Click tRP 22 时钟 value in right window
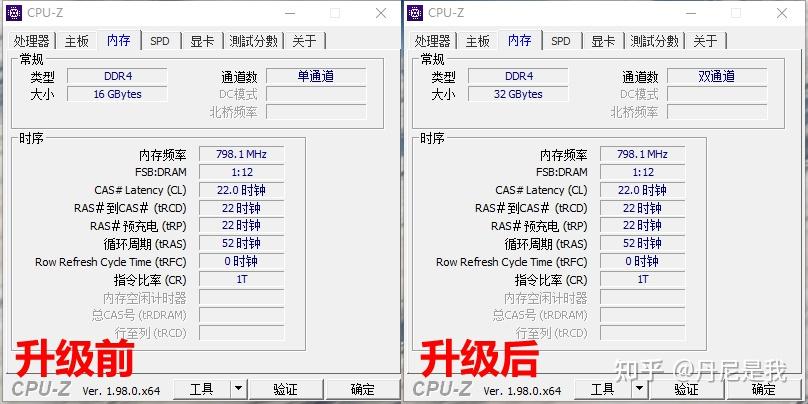808x404 pixels. click(643, 226)
